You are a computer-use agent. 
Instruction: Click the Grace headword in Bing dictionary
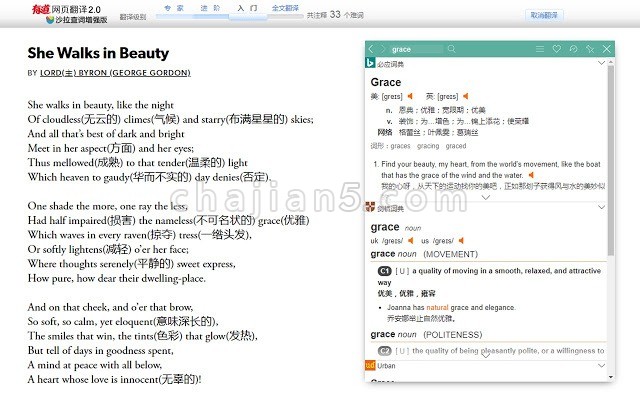point(386,82)
